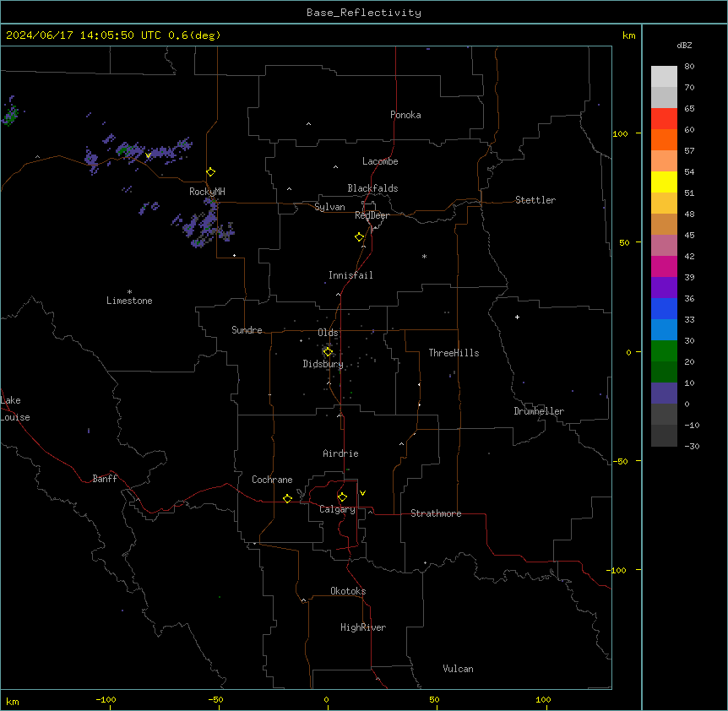The image size is (728, 711).
Task: Click the Limestone map label
Action: click(129, 301)
